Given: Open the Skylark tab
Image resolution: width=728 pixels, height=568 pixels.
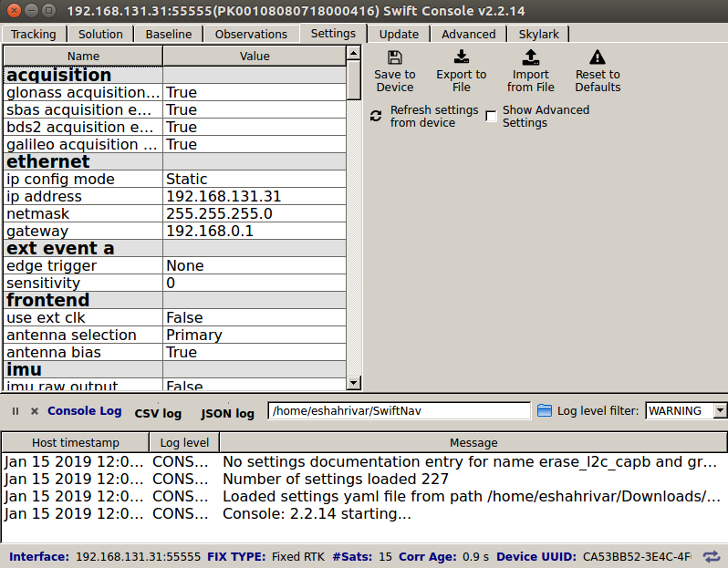Looking at the screenshot, I should pos(538,34).
